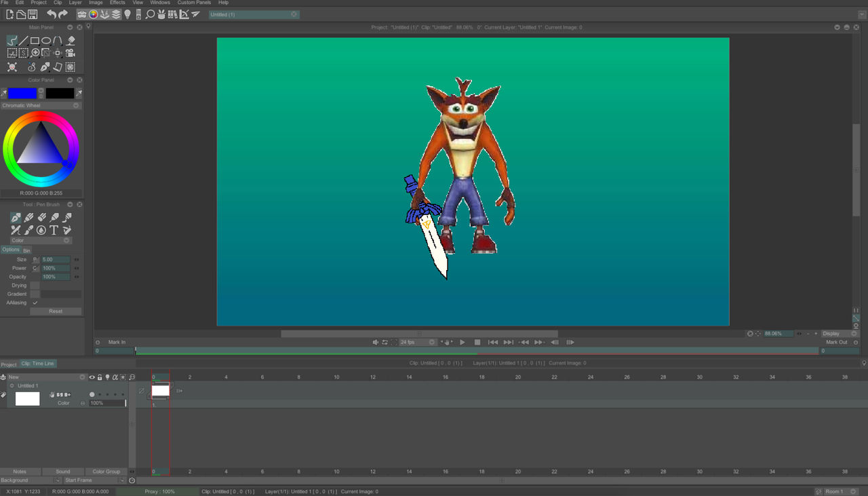Mute audio with the speaker icon
This screenshot has width=868, height=496.
pyautogui.click(x=376, y=343)
